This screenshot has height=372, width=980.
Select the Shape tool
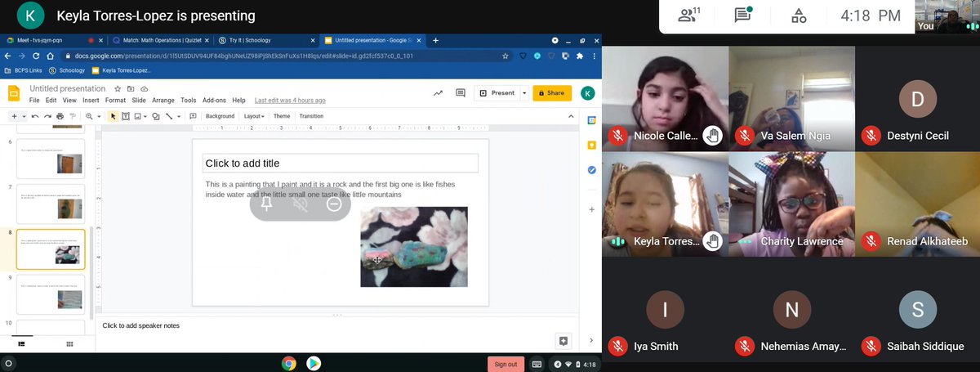156,116
